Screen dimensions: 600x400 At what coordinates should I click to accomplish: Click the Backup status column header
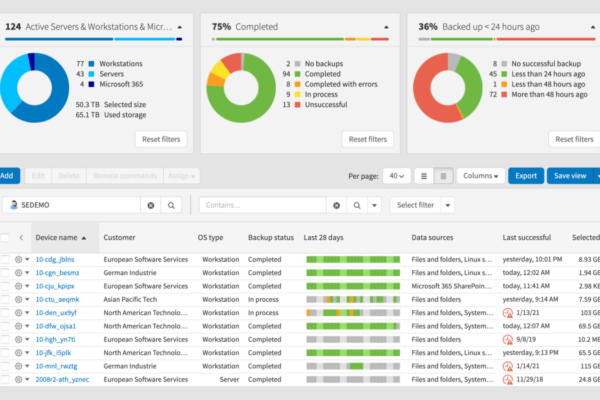pyautogui.click(x=271, y=238)
